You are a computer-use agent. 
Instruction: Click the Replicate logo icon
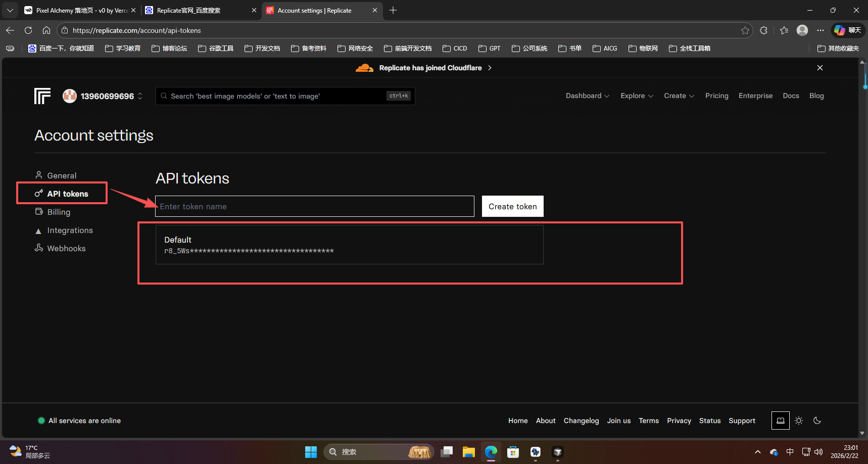tap(42, 96)
